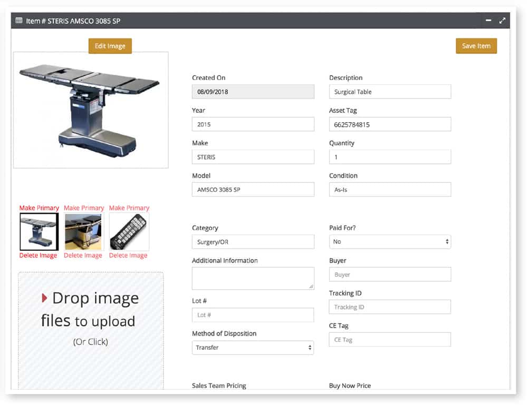The width and height of the screenshot is (532, 405).
Task: Click the Buyer input field
Action: 390,274
